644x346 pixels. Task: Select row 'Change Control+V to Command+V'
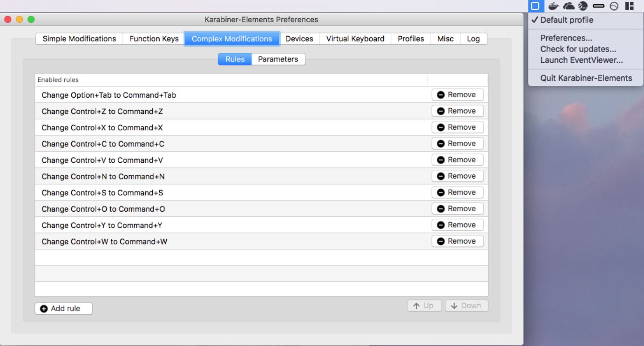(x=261, y=160)
